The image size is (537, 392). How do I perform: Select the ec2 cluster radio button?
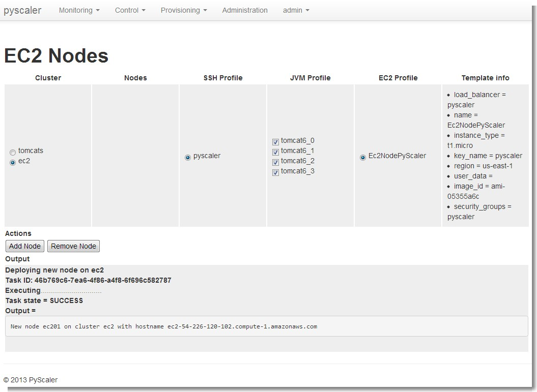coord(13,163)
